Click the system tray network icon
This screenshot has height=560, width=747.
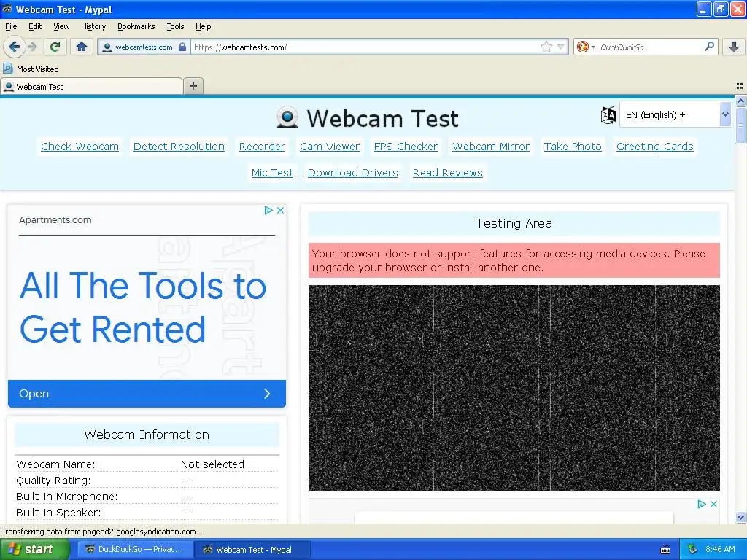pyautogui.click(x=693, y=550)
